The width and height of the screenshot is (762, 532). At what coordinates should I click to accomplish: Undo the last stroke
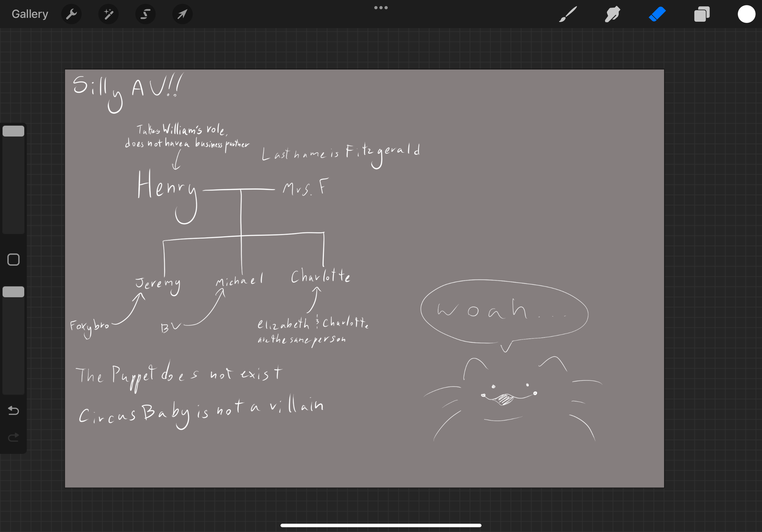[13, 410]
